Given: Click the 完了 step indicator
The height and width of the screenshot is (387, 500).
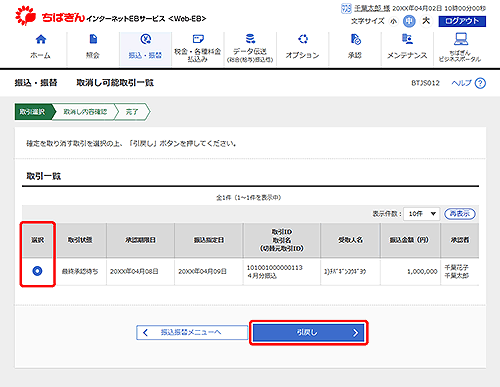Looking at the screenshot, I should (x=132, y=112).
